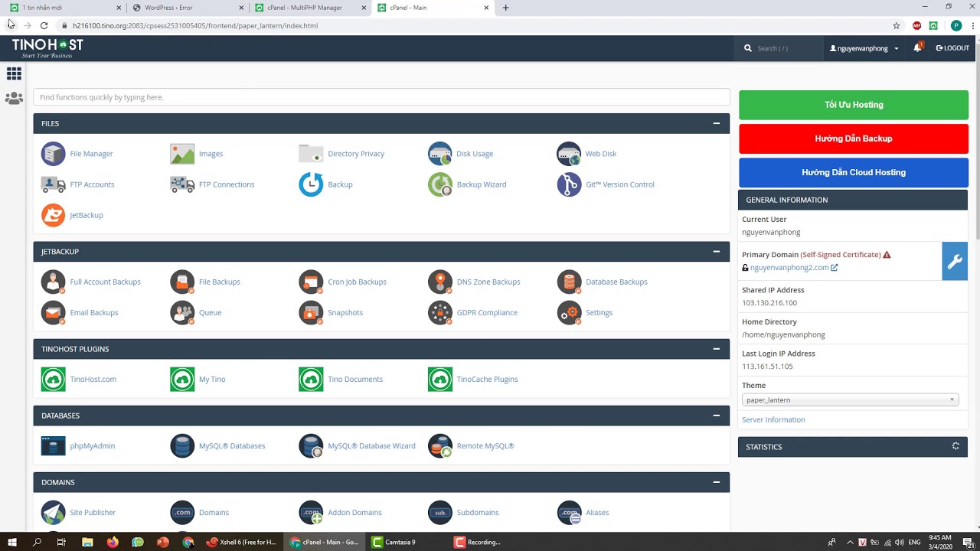The image size is (980, 551).
Task: Collapse the TINOHOST PLUGINS section
Action: pyautogui.click(x=717, y=348)
